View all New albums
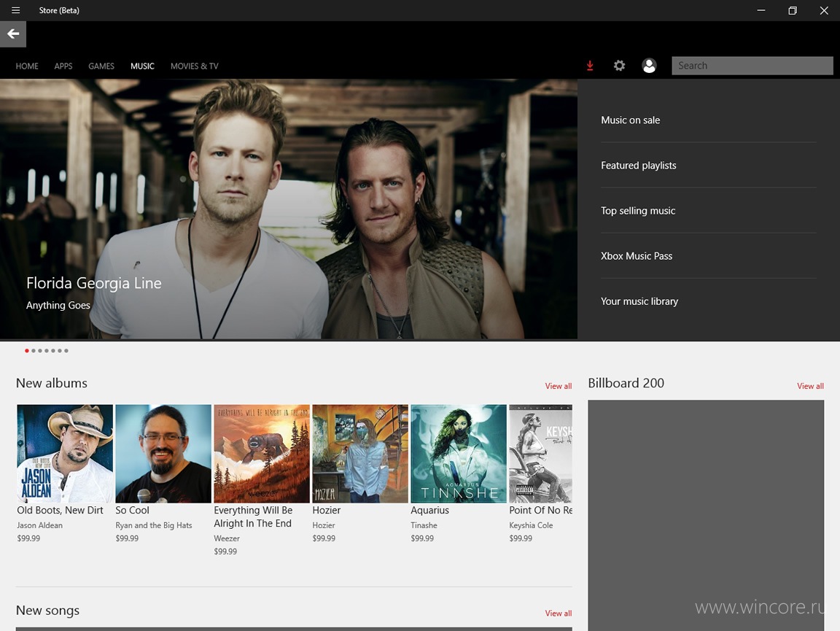 point(559,386)
